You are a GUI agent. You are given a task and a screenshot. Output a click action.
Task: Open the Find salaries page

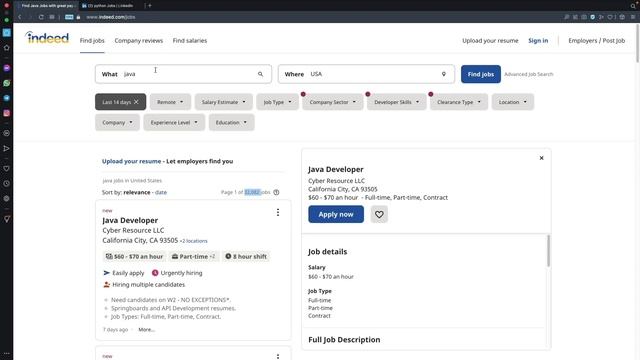(x=190, y=40)
